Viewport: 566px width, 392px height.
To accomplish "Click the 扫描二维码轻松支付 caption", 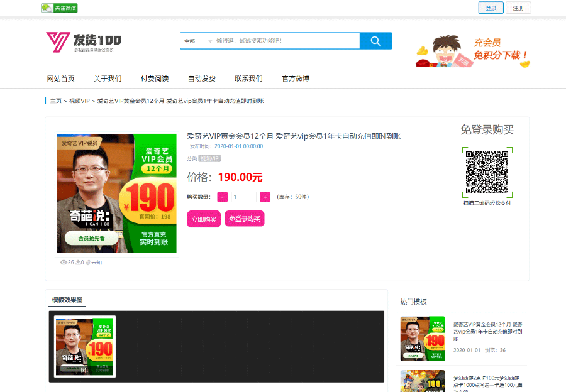I will (487, 204).
